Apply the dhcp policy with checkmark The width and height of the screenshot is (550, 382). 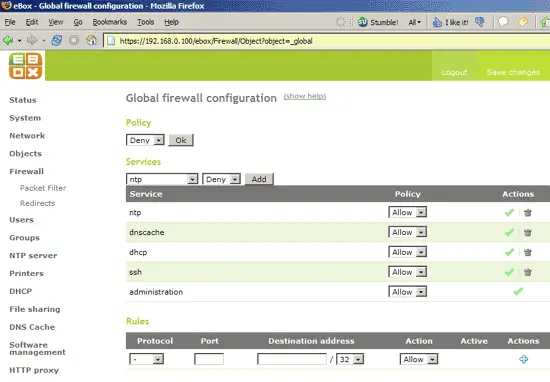[509, 252]
